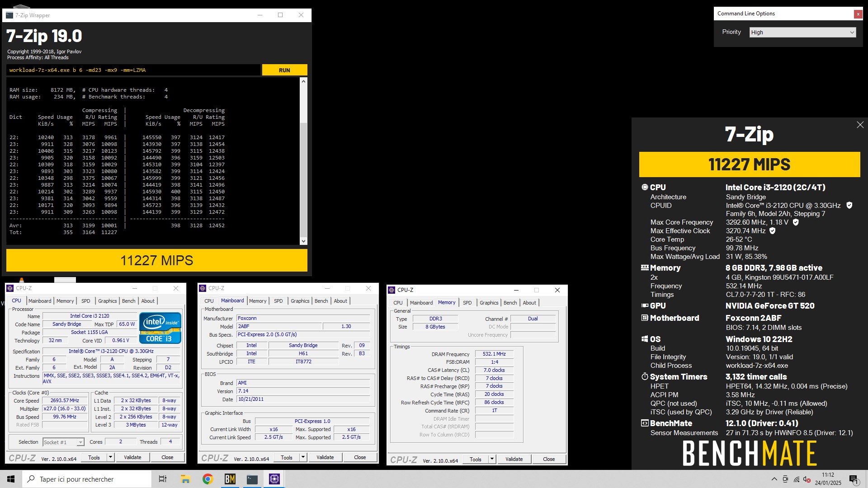The height and width of the screenshot is (488, 868).
Task: Click Tools button in first CPU-Z window
Action: (x=94, y=457)
